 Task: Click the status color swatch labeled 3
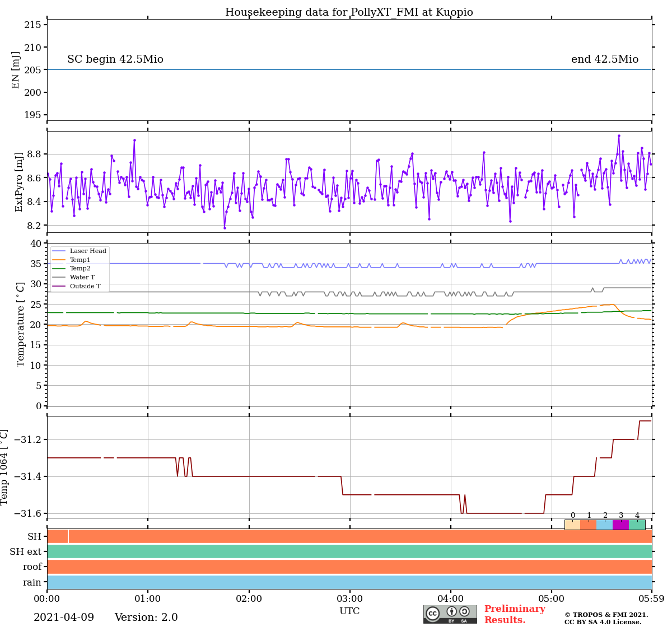tap(621, 525)
